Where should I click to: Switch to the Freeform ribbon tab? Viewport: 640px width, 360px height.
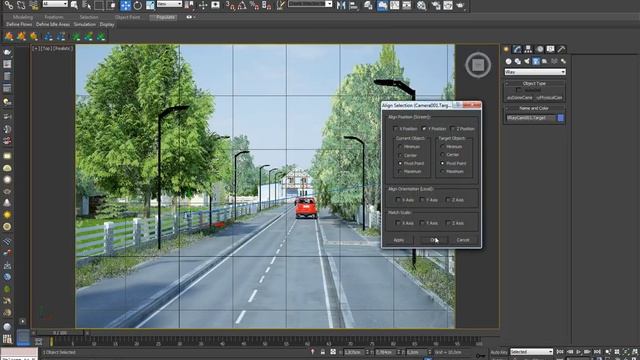(54, 17)
